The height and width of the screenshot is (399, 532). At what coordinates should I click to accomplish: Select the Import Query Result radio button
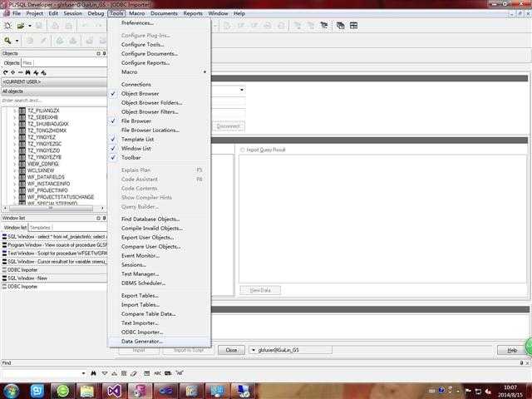point(242,150)
